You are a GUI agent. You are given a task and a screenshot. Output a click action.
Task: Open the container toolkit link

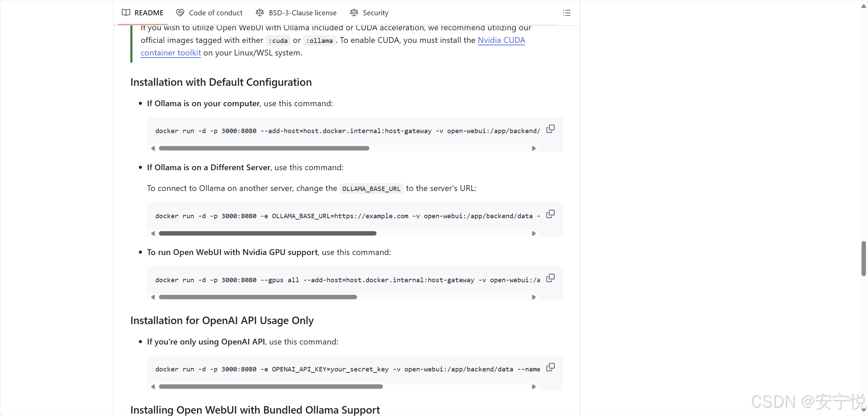click(171, 53)
